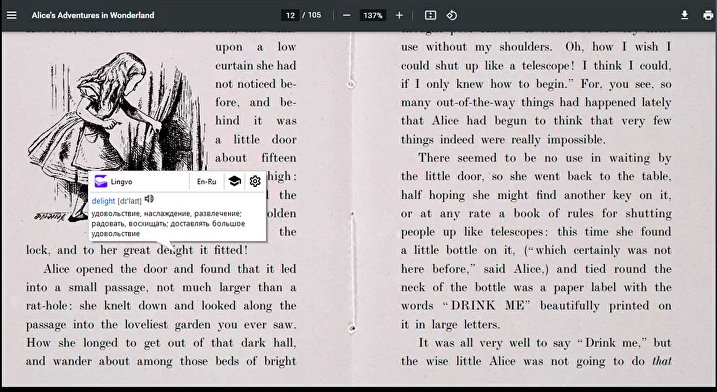
Task: Click the Russian translation 'удовольствие, наслаждение'
Action: pos(141,214)
